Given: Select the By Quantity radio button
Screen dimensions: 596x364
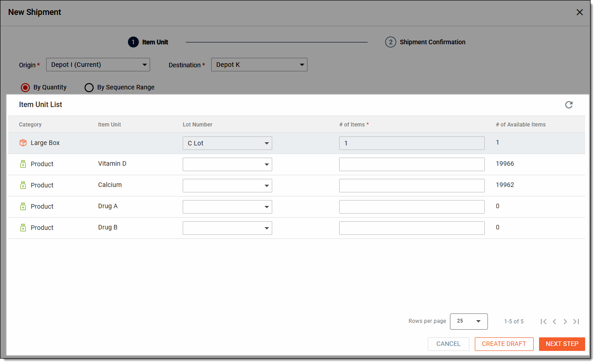Looking at the screenshot, I should pos(25,88).
